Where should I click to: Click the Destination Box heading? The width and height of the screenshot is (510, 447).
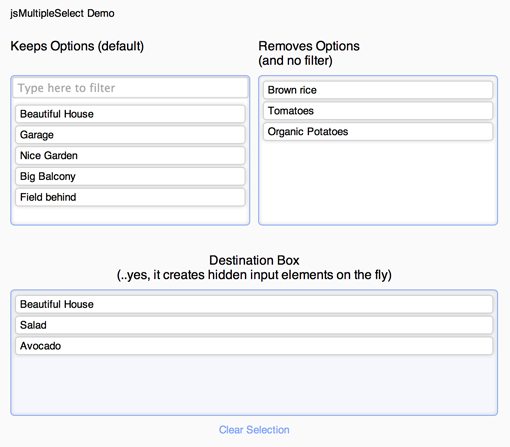pyautogui.click(x=254, y=260)
